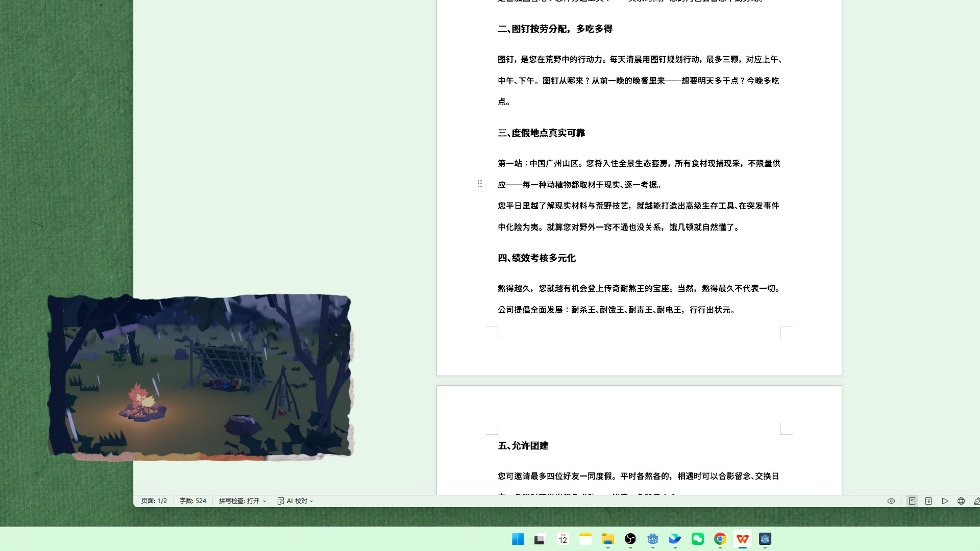Switch to outline view icon
980x551 pixels.
point(928,501)
